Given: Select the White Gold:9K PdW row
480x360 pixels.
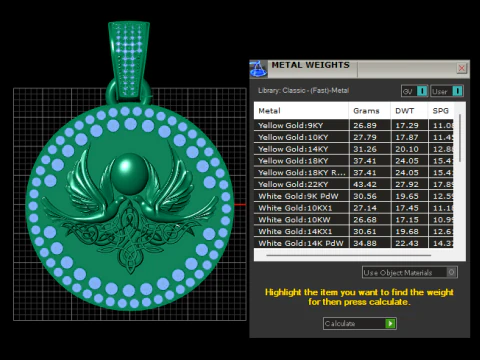Looking at the screenshot, I should click(x=354, y=196).
